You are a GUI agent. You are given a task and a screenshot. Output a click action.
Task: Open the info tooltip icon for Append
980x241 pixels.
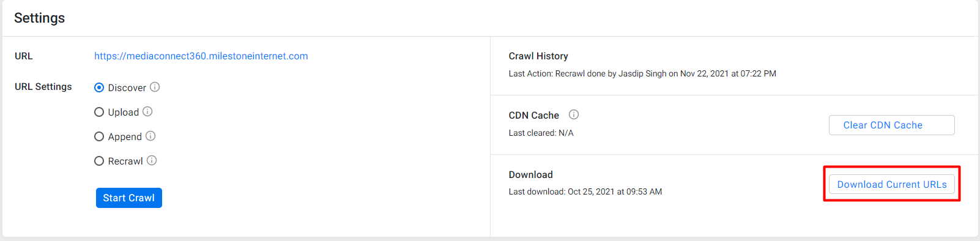click(150, 136)
